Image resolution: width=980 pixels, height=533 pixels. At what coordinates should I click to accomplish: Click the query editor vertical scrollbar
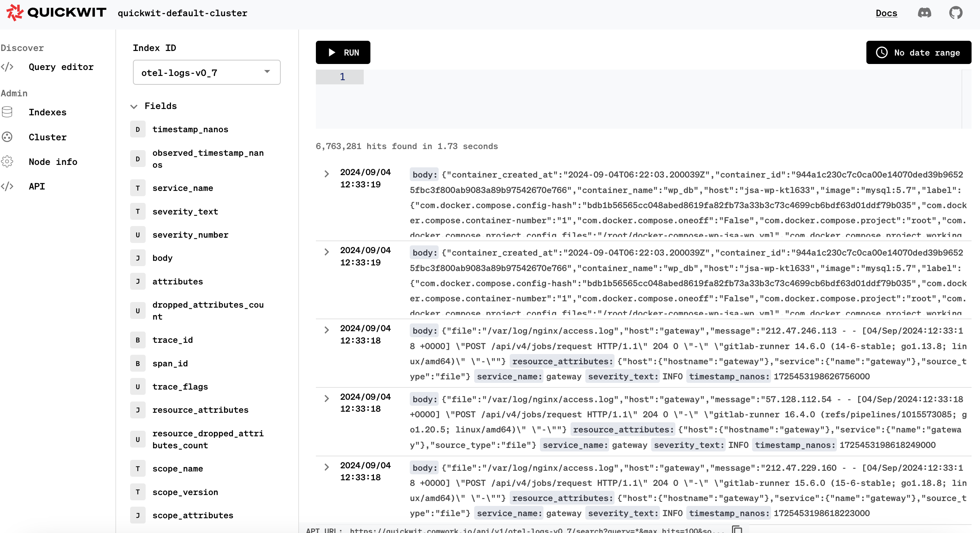pos(966,99)
